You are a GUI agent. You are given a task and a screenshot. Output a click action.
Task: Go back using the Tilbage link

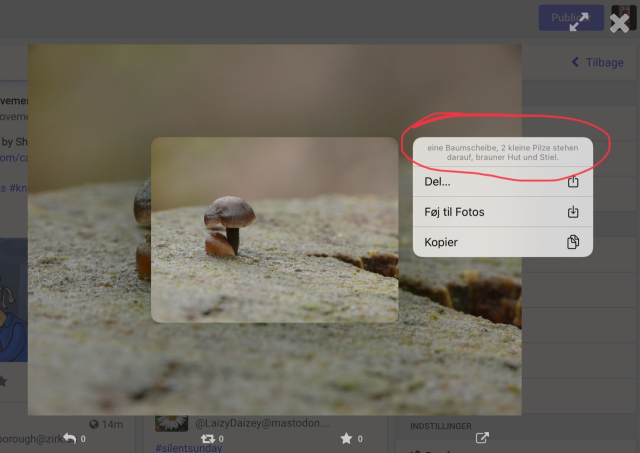tap(603, 62)
